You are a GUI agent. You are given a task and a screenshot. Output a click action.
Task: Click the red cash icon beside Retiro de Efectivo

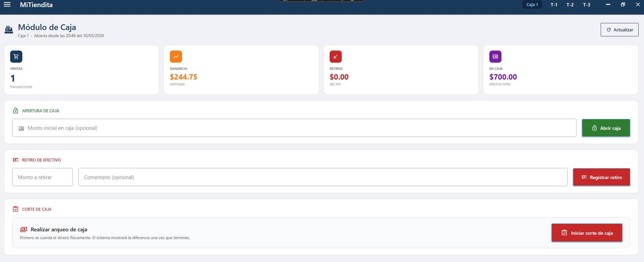(x=16, y=160)
